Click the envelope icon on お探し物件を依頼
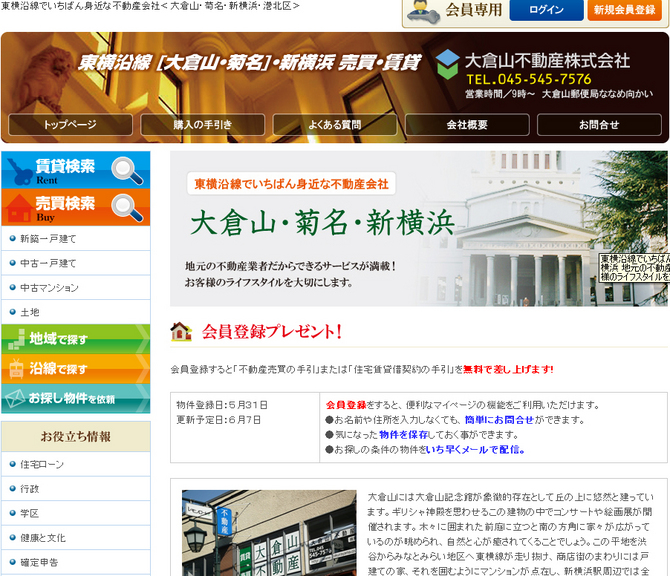 tap(15, 398)
